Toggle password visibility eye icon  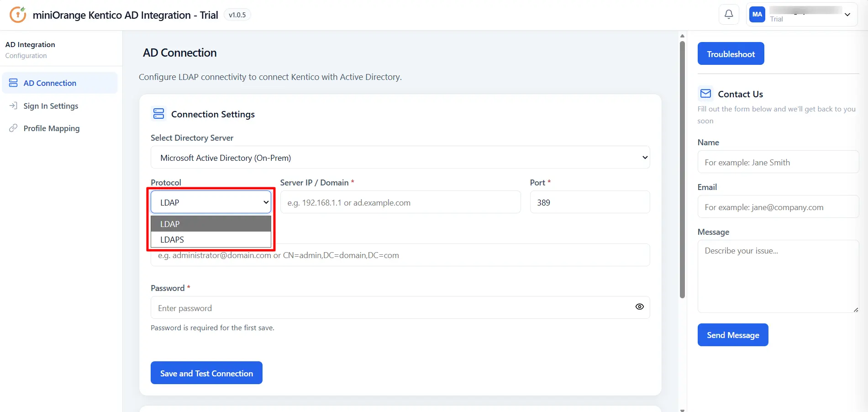point(639,307)
